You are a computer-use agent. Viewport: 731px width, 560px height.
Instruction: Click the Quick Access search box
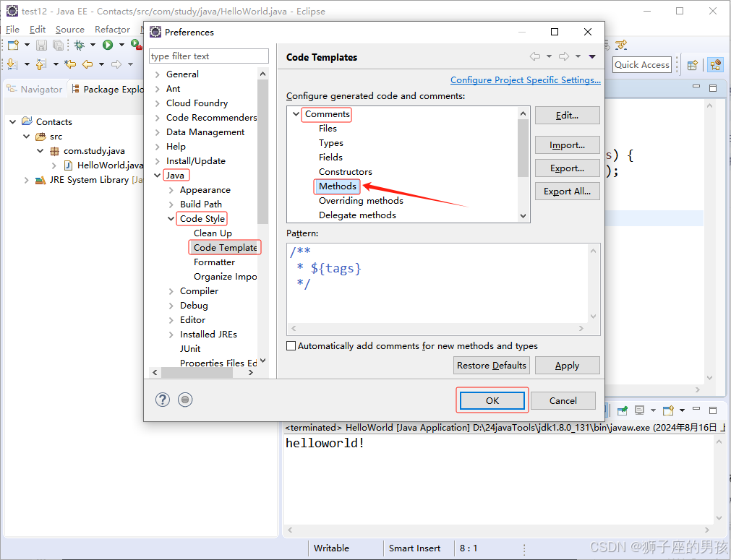pos(642,65)
